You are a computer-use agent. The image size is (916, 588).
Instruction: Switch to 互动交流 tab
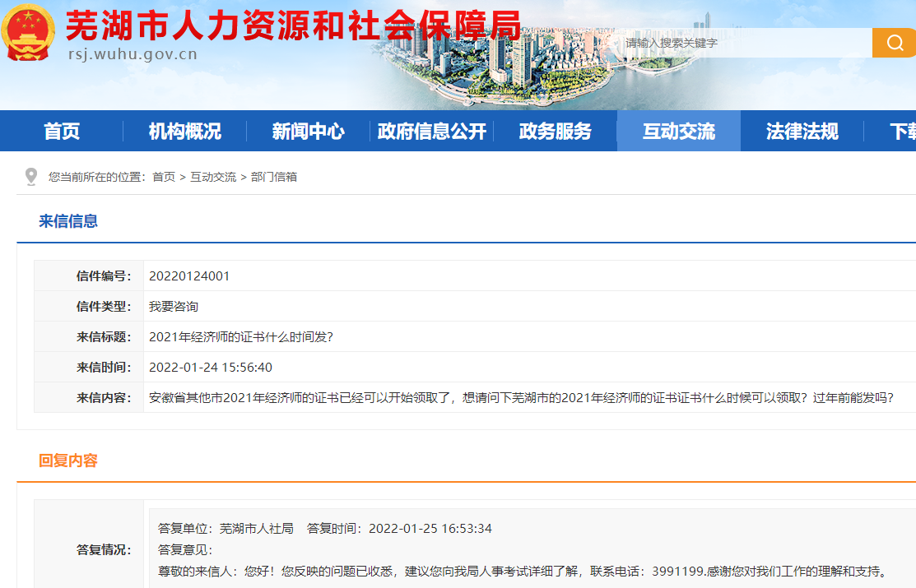pyautogui.click(x=679, y=132)
